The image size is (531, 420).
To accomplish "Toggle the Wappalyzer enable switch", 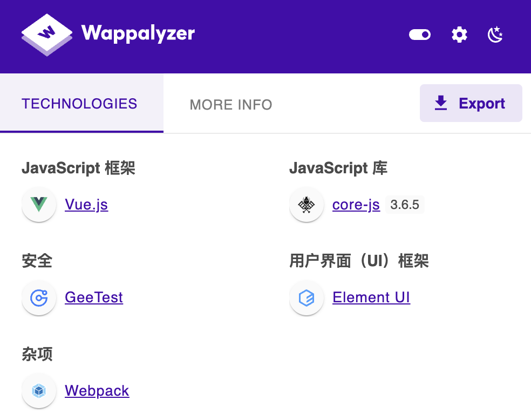I will pos(420,35).
